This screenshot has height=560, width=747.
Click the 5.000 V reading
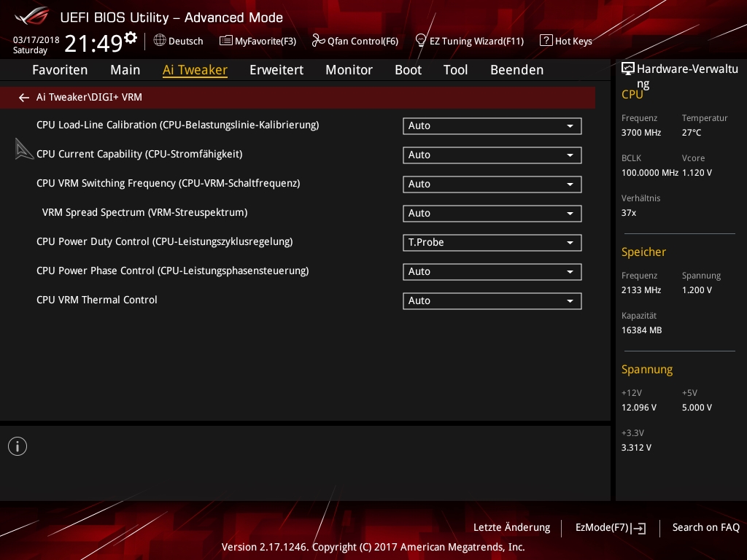coord(697,408)
